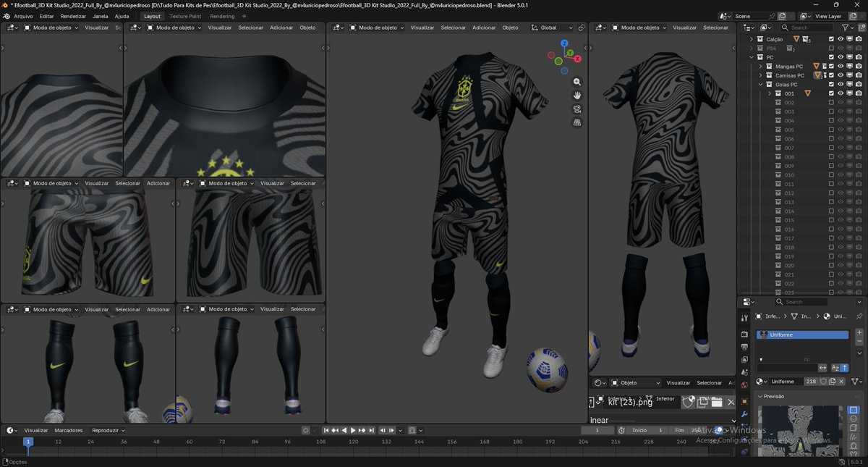Click Adicionar in center viewport header
This screenshot has height=467, width=868.
[x=485, y=28]
